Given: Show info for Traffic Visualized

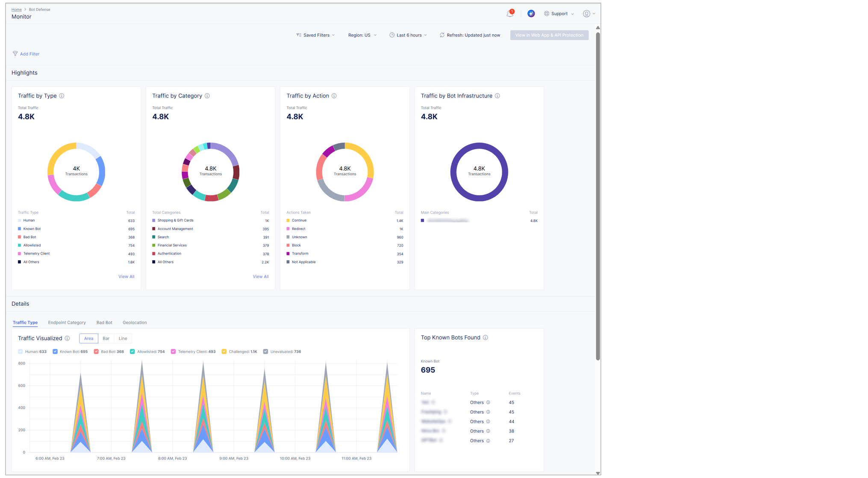Looking at the screenshot, I should (68, 338).
